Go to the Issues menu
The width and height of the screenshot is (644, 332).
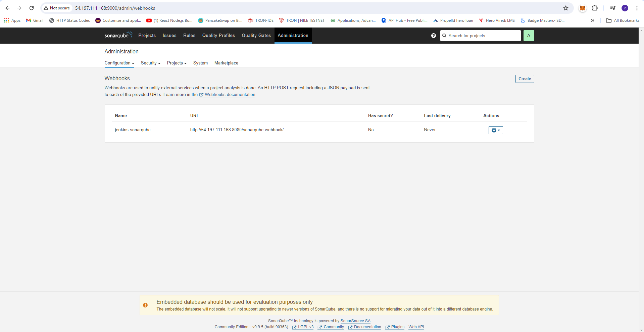[x=169, y=35]
